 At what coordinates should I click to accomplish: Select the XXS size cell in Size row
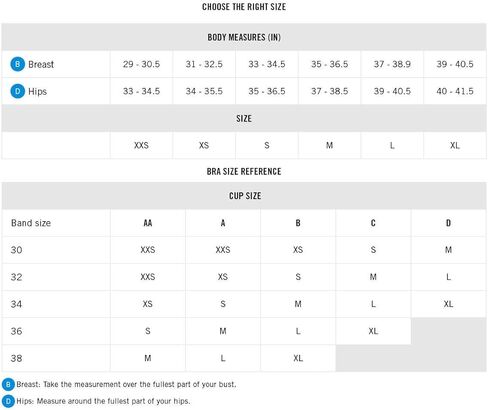[141, 145]
